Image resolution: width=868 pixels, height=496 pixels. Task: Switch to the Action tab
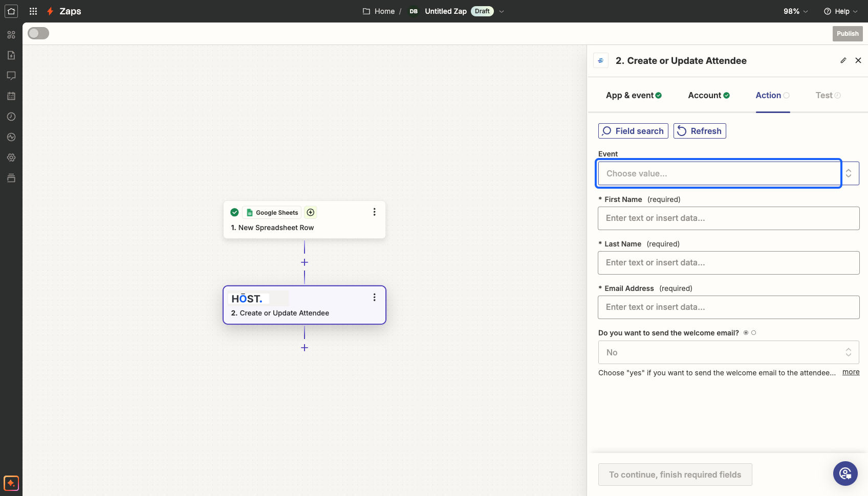click(773, 95)
